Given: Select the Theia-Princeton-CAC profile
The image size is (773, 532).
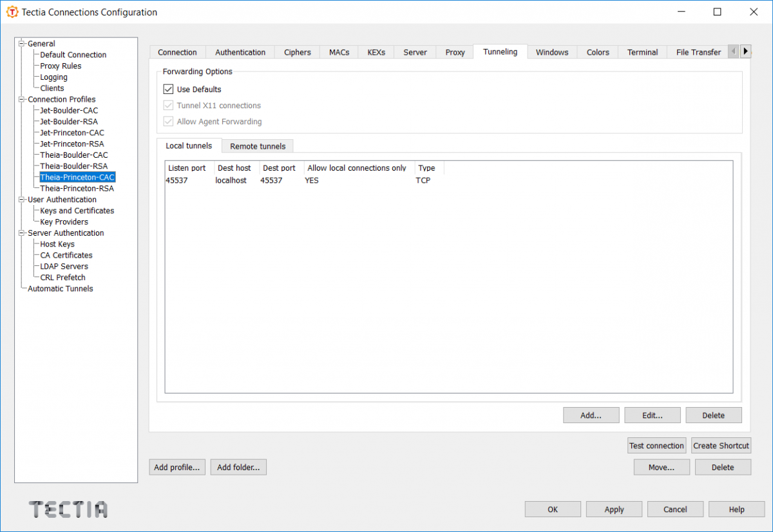Looking at the screenshot, I should (x=77, y=177).
